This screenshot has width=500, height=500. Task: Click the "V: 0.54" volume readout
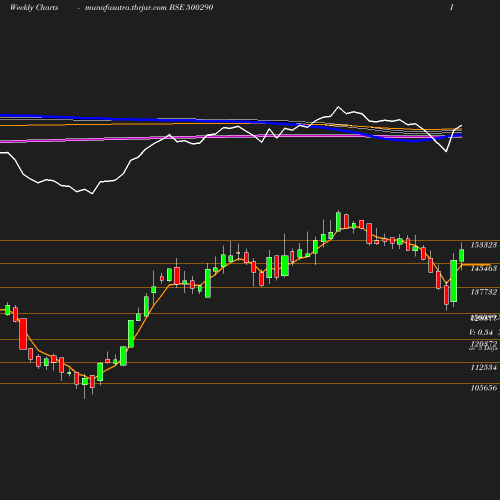point(481,332)
